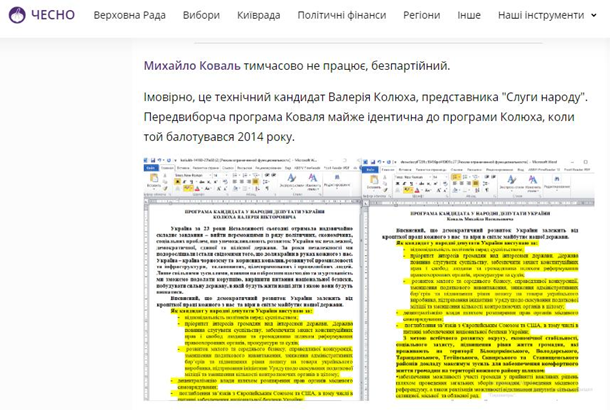Click the Paste icon in right Word window
Image resolution: width=610 pixels, height=410 pixels.
tap(376, 182)
